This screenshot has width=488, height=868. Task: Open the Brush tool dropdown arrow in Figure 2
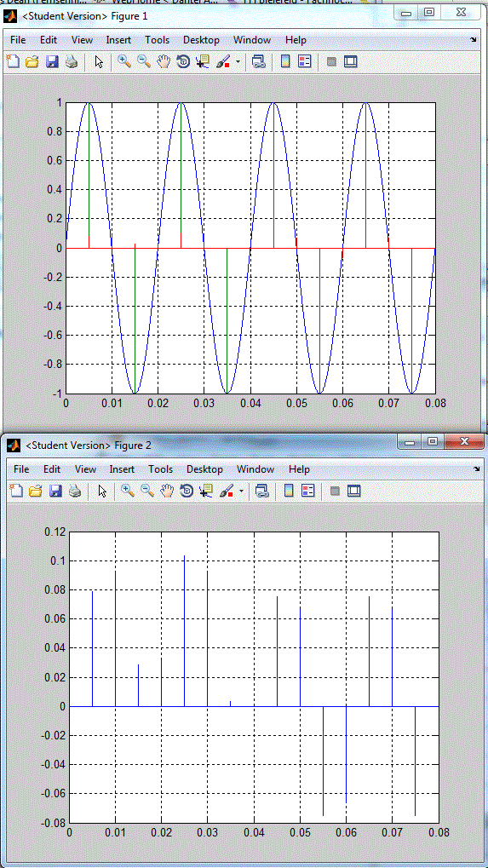point(241,491)
